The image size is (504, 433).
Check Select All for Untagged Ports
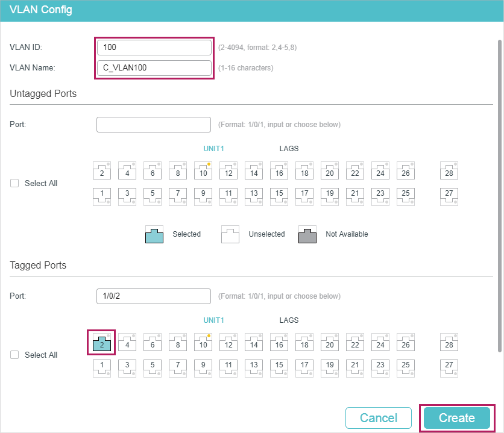coord(14,183)
